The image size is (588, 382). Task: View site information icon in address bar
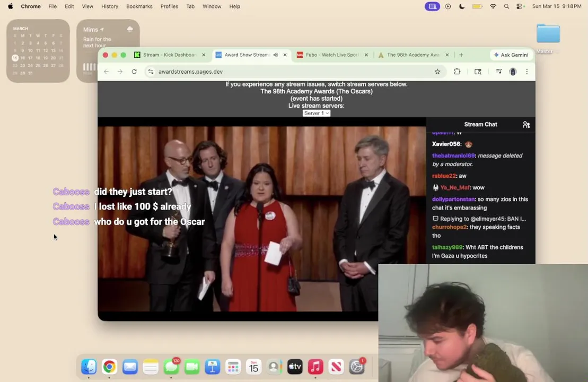(151, 72)
